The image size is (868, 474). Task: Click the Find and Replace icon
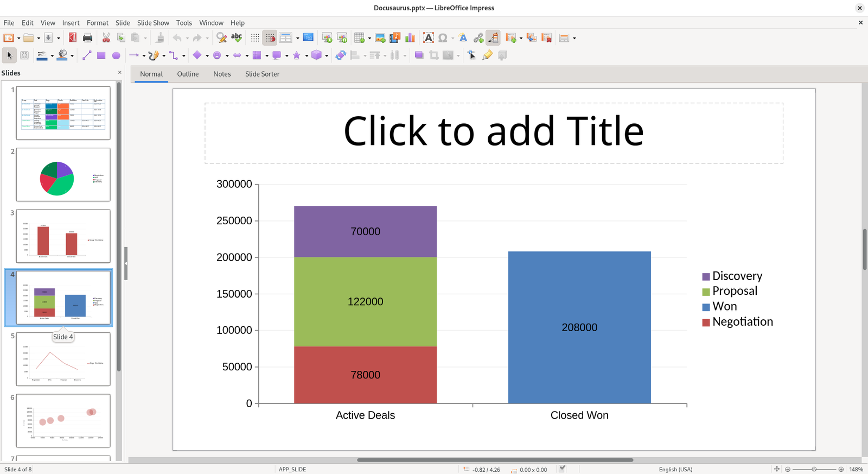tap(221, 37)
